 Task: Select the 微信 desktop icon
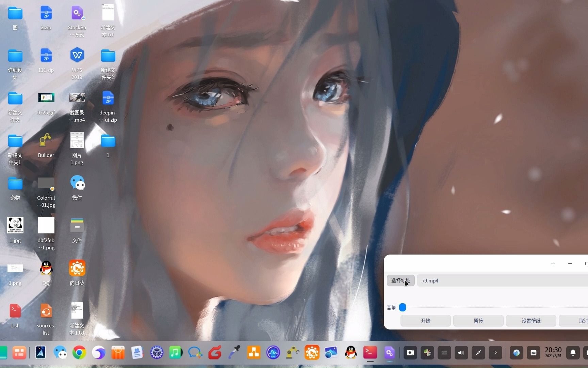point(77,188)
